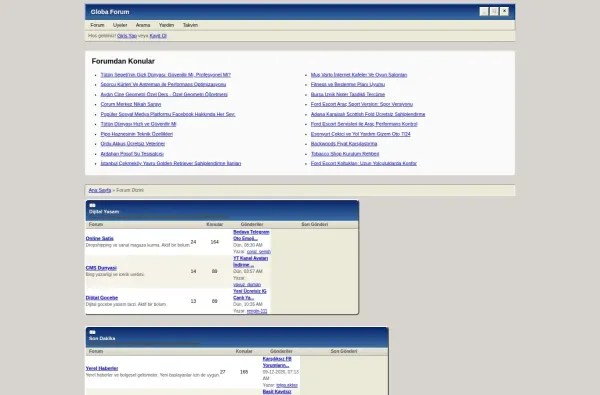This screenshot has width=600, height=395.
Task: Open last post Karşılıksız FB Yorumların
Action: (277, 362)
